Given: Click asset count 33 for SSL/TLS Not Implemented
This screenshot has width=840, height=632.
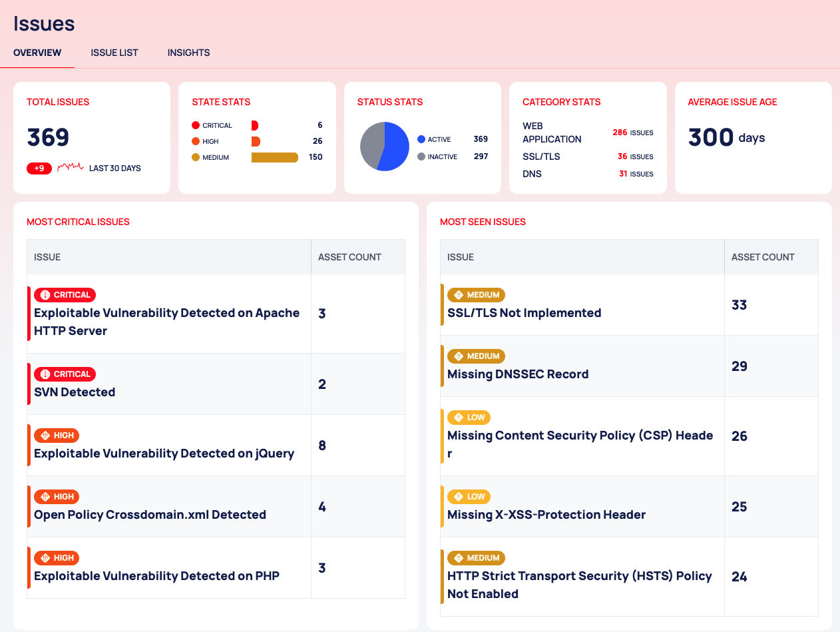Looking at the screenshot, I should (739, 305).
